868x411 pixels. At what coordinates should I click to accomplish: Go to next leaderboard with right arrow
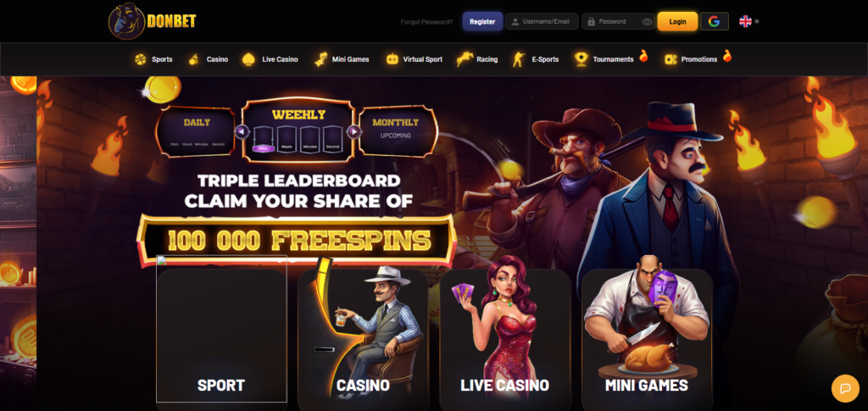(x=353, y=131)
